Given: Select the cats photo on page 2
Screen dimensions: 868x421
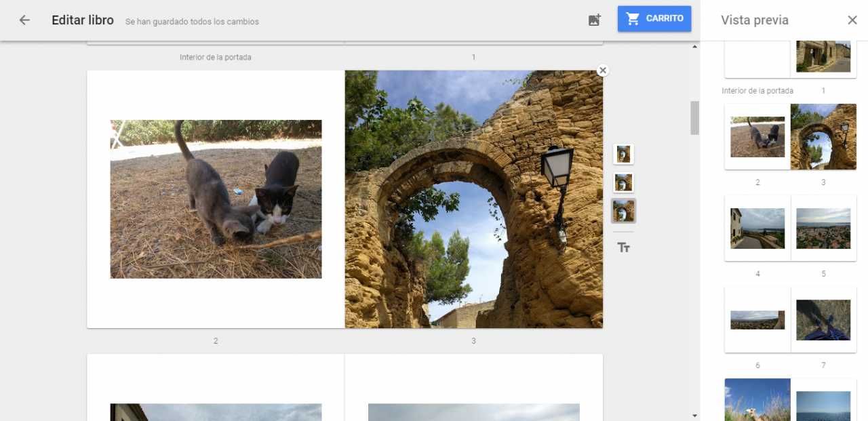Looking at the screenshot, I should (216, 199).
